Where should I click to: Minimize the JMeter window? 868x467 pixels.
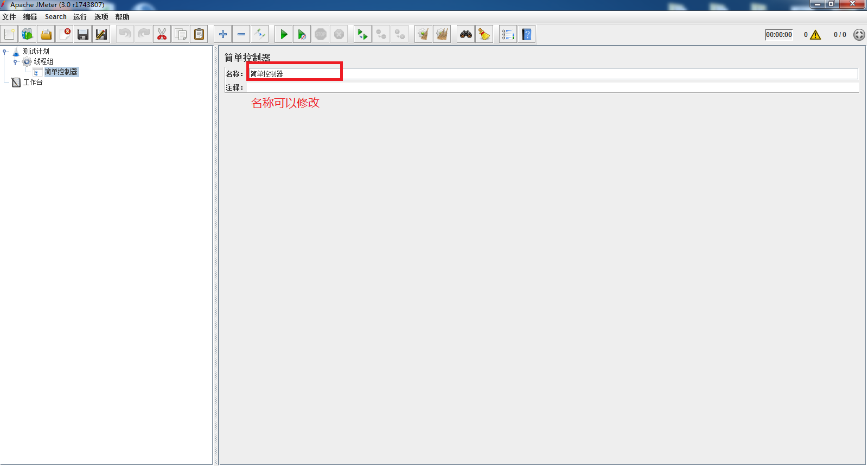coord(817,4)
